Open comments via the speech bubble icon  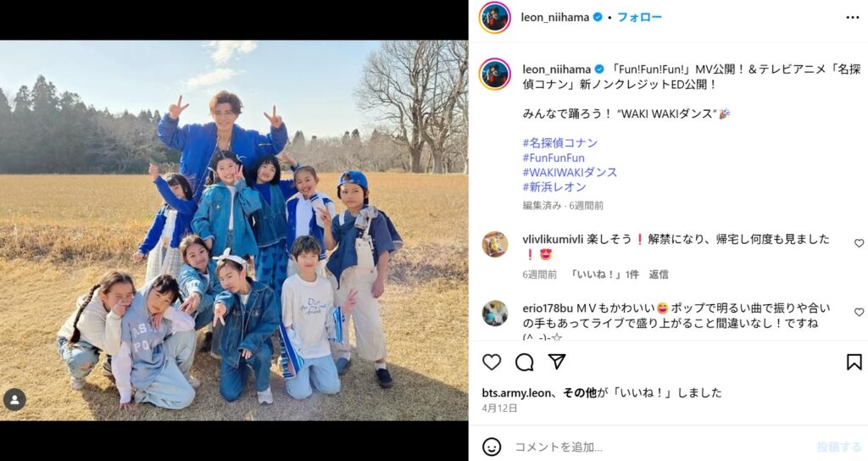point(524,363)
